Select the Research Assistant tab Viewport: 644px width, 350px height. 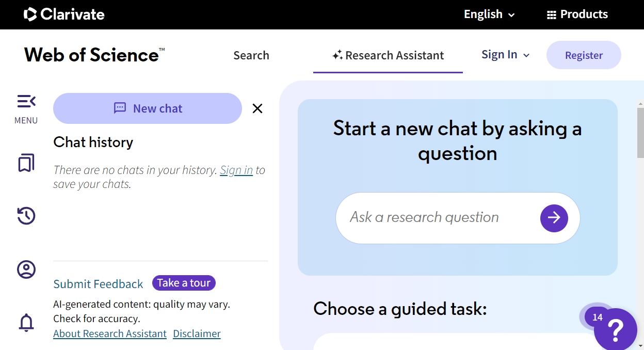[x=388, y=55]
